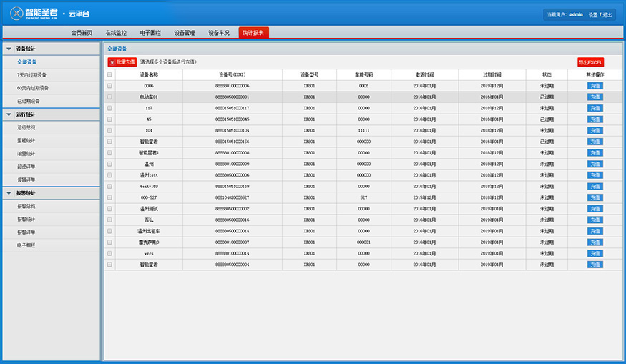The image size is (626, 364).
Task: Check the box for device 电动车01
Action: pyautogui.click(x=109, y=97)
